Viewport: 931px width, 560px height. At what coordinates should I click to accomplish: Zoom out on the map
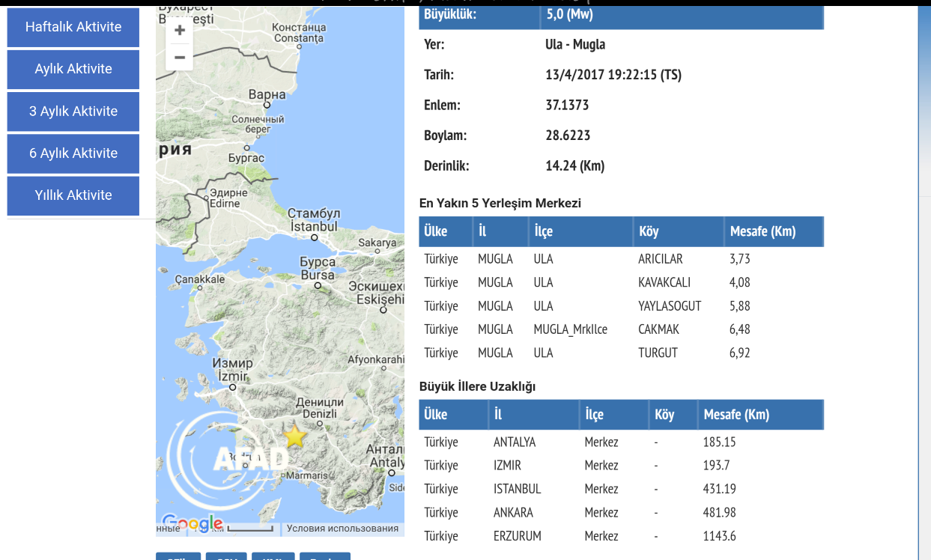[x=180, y=58]
